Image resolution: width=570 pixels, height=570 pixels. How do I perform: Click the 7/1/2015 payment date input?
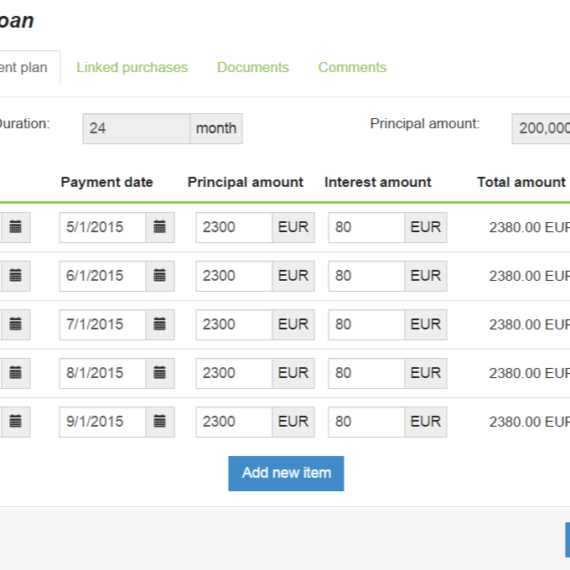pyautogui.click(x=103, y=325)
